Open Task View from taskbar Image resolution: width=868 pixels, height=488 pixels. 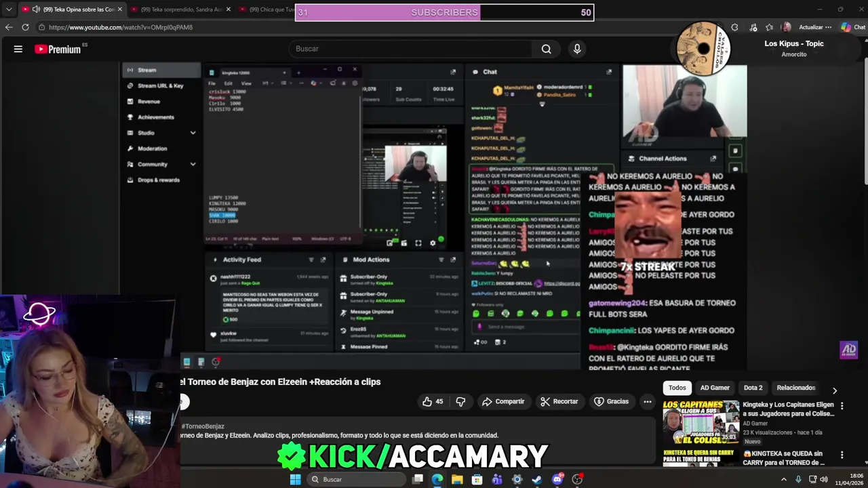tap(418, 479)
